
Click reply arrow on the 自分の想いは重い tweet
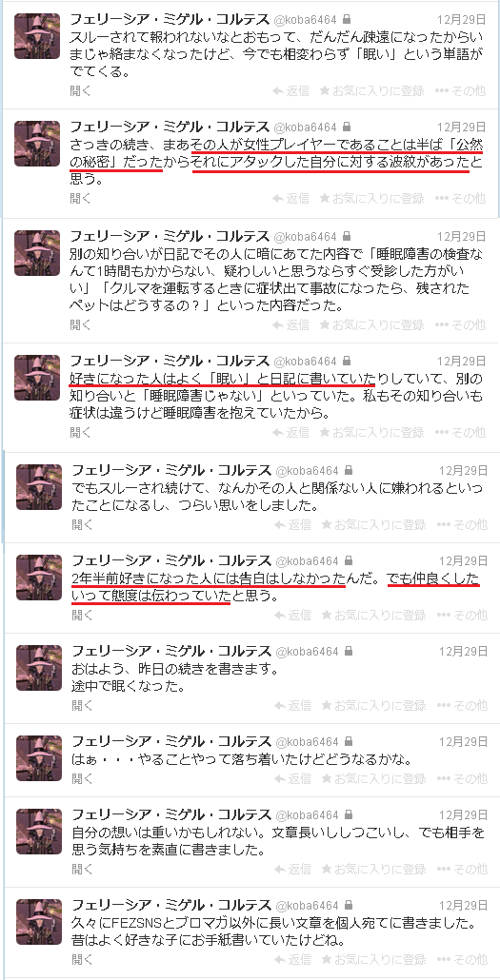pos(280,869)
